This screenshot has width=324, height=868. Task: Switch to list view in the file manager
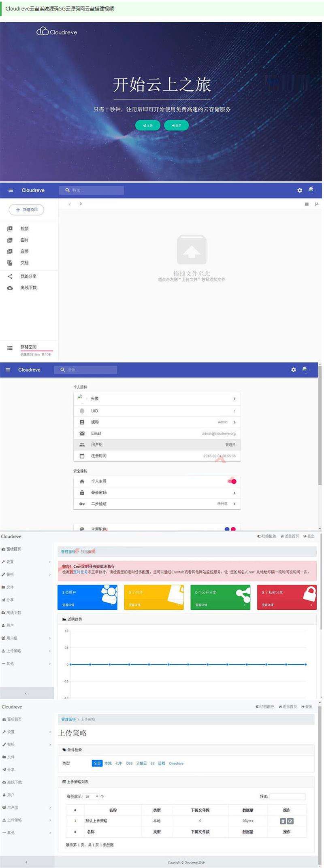(x=307, y=204)
